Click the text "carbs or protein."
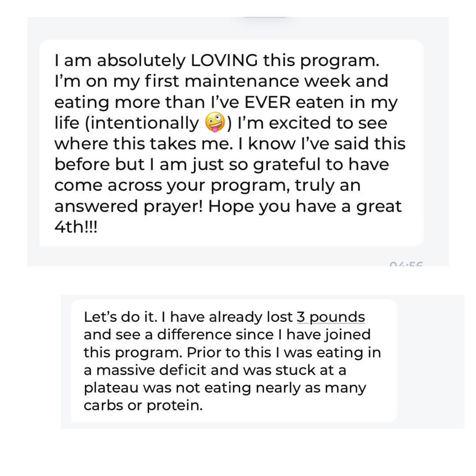The height and width of the screenshot is (476, 476). point(143,405)
